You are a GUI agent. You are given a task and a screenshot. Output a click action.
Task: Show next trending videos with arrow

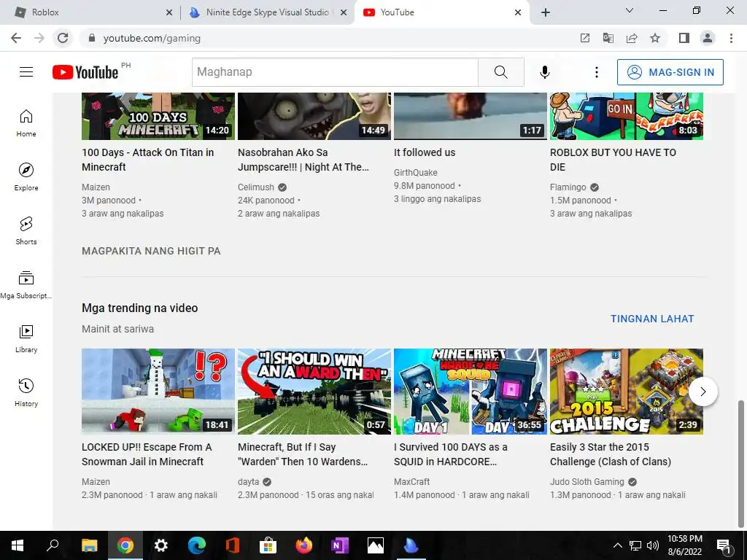coord(703,392)
